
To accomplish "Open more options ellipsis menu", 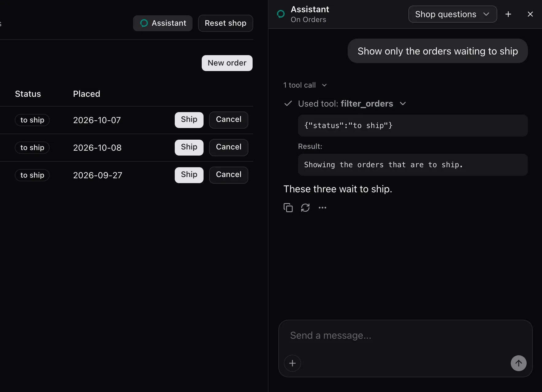I will click(323, 208).
